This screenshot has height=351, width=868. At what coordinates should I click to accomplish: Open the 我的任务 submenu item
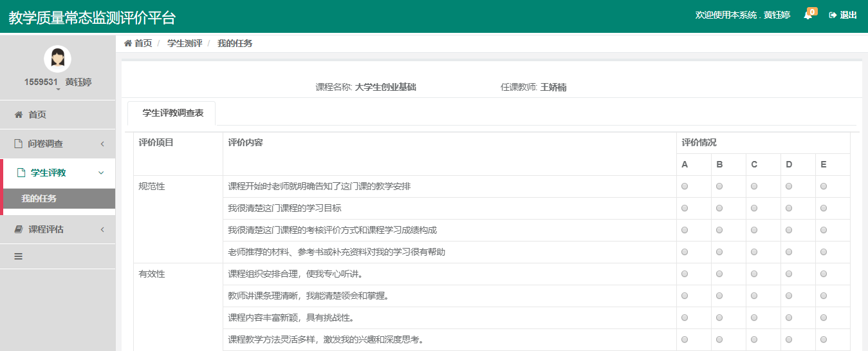(x=39, y=198)
